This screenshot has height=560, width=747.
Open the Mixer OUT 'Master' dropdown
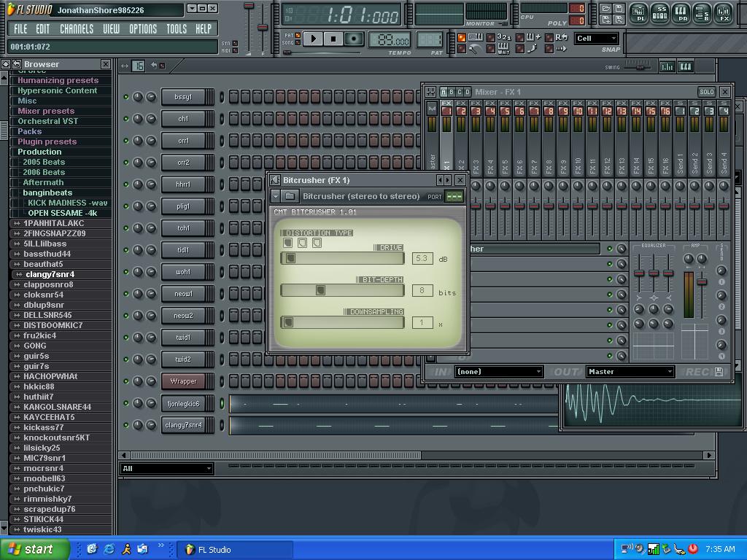[630, 371]
